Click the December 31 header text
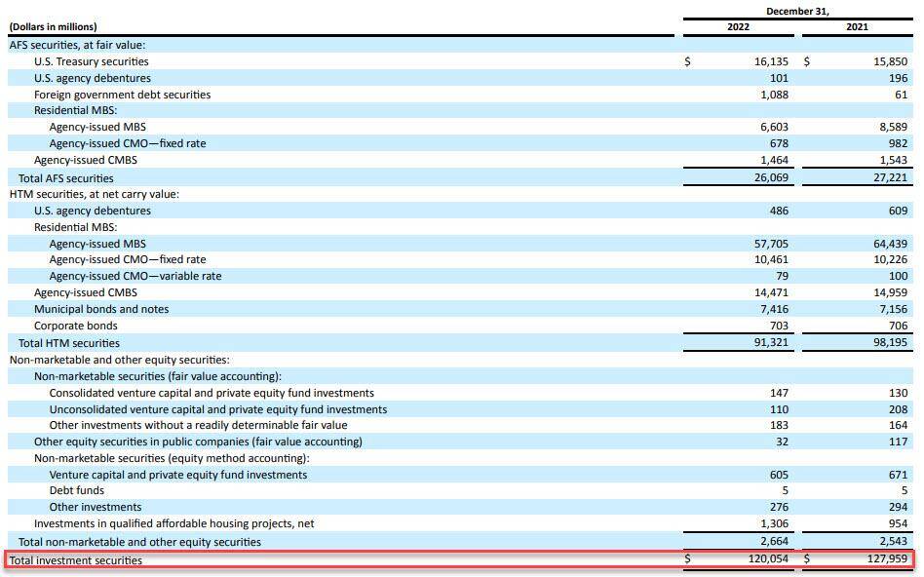The width and height of the screenshot is (924, 577). pyautogui.click(x=797, y=11)
